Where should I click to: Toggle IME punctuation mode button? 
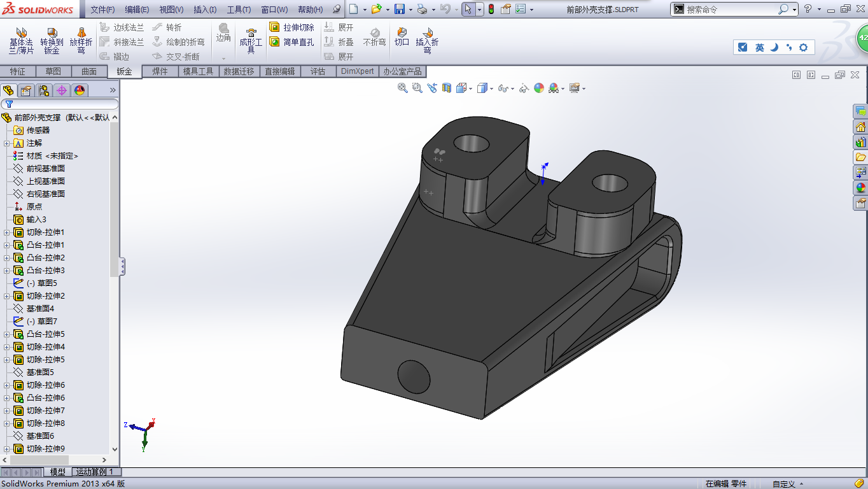pos(789,48)
